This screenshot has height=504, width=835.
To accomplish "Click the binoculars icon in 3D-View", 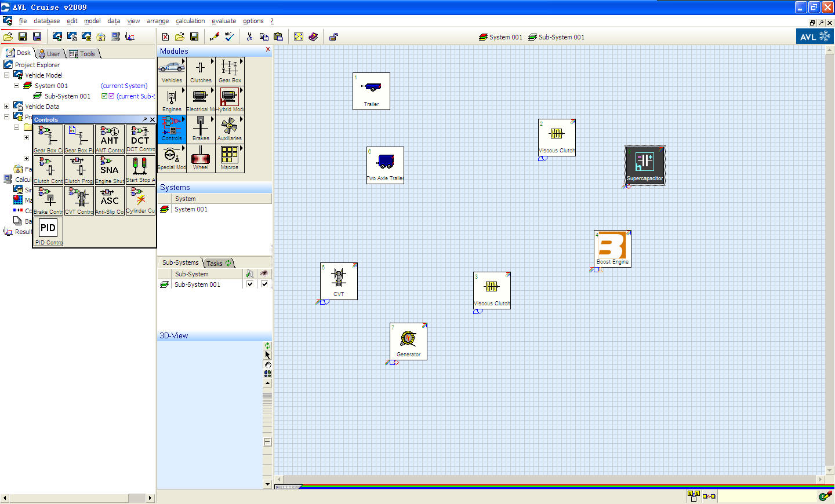I will pyautogui.click(x=267, y=374).
